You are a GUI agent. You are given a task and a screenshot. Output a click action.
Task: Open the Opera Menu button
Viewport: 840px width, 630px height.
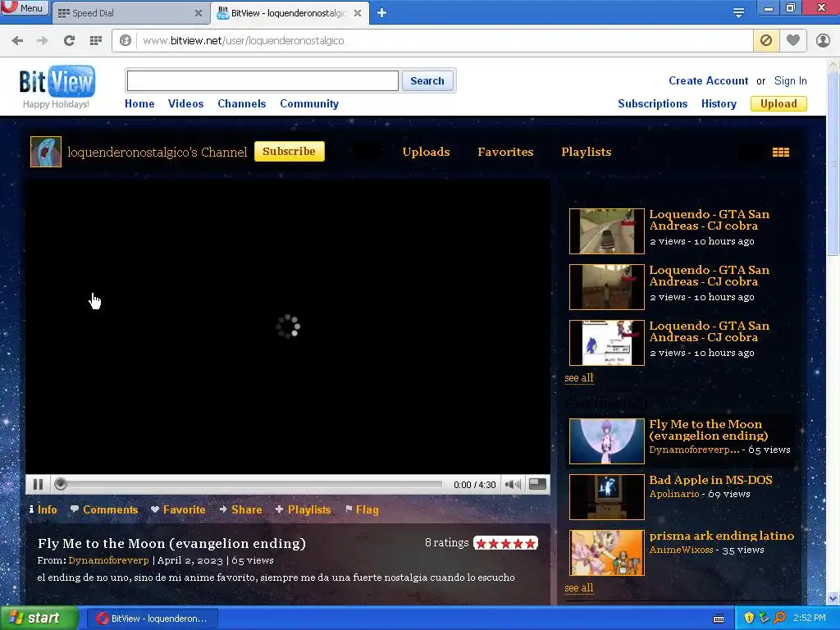tap(24, 7)
